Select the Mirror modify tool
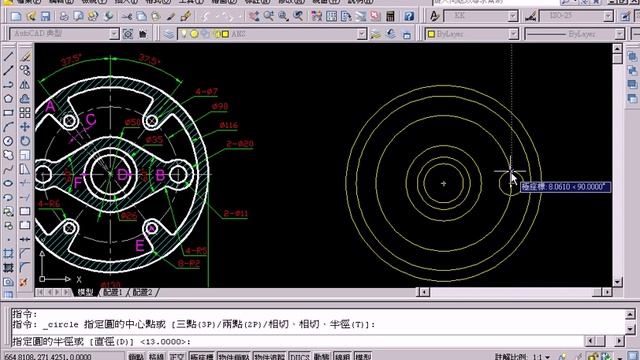 tap(25, 84)
